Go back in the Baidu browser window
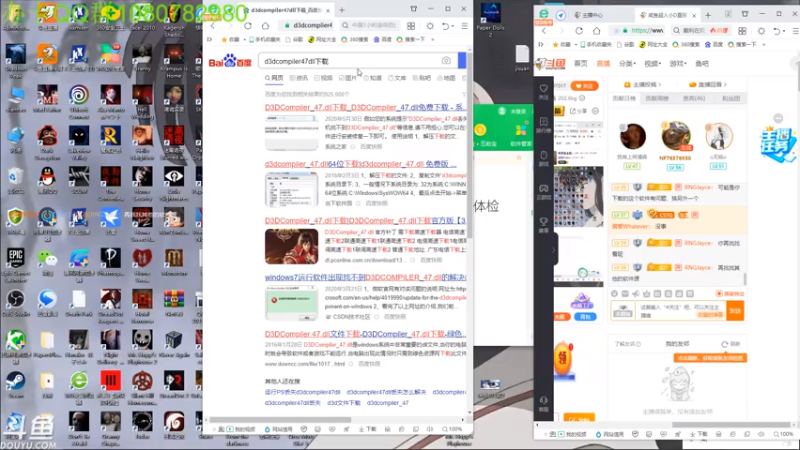 point(213,26)
